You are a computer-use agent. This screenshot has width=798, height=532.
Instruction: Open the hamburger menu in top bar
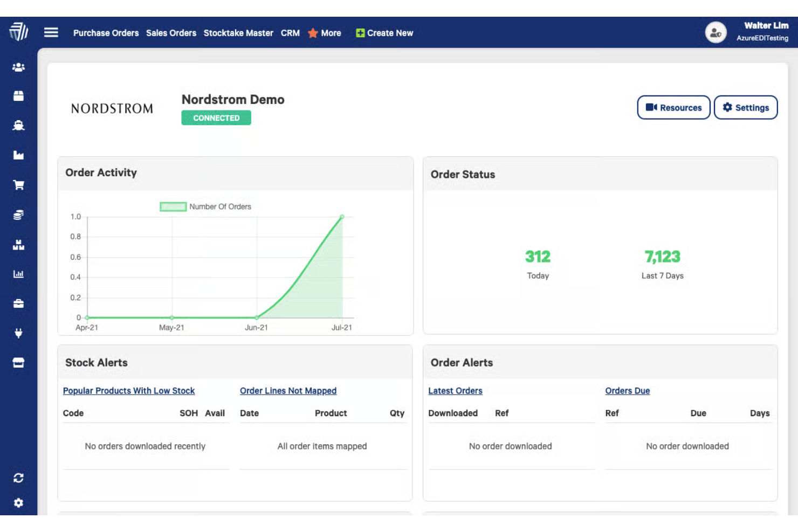point(51,32)
